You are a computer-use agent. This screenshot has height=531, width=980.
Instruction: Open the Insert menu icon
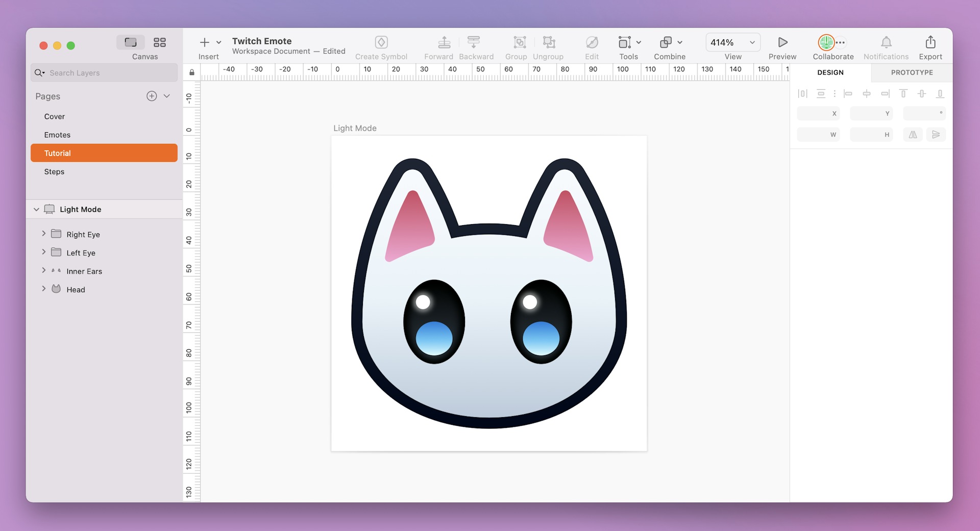[x=204, y=42]
